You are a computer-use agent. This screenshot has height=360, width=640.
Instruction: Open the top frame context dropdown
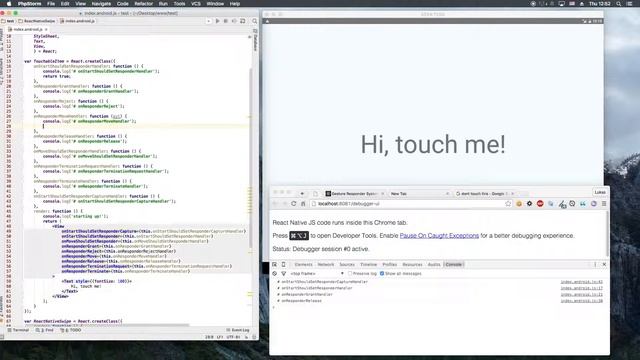317,273
